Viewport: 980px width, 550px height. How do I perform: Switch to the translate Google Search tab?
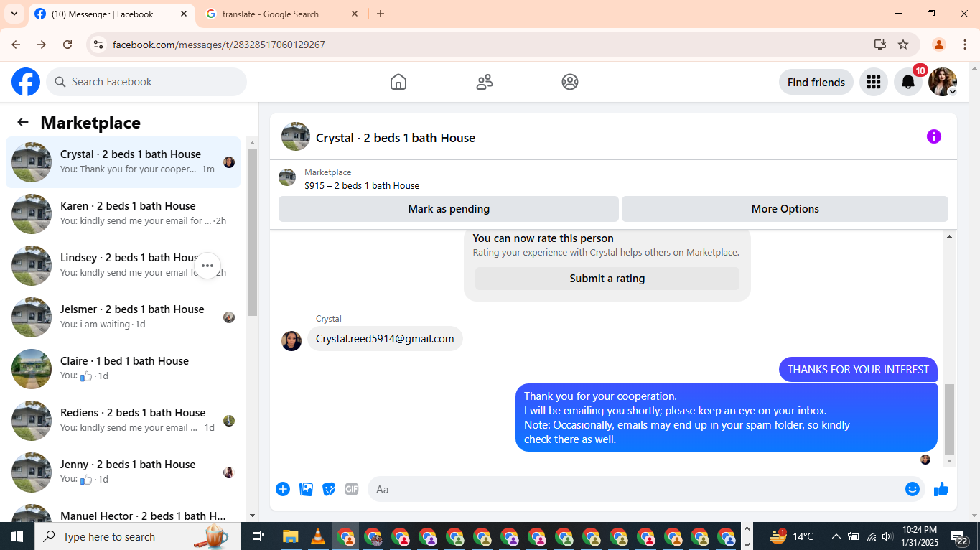click(x=283, y=14)
